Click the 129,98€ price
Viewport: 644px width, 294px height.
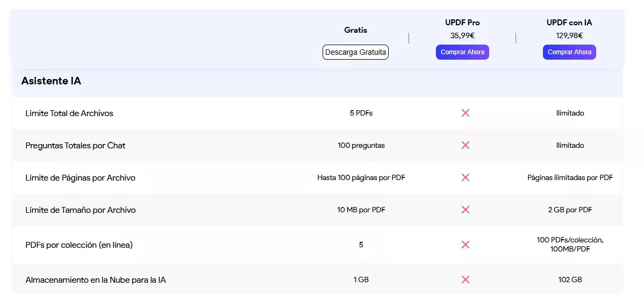(x=570, y=35)
